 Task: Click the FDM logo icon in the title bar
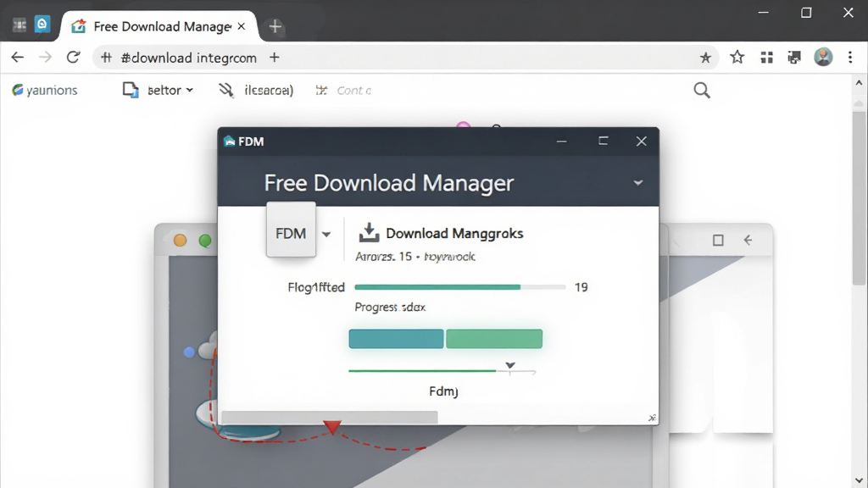coord(229,141)
